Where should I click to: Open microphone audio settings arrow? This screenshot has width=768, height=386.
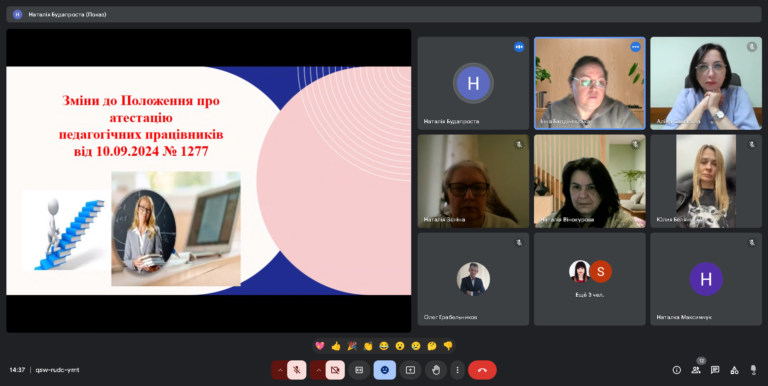[280, 370]
